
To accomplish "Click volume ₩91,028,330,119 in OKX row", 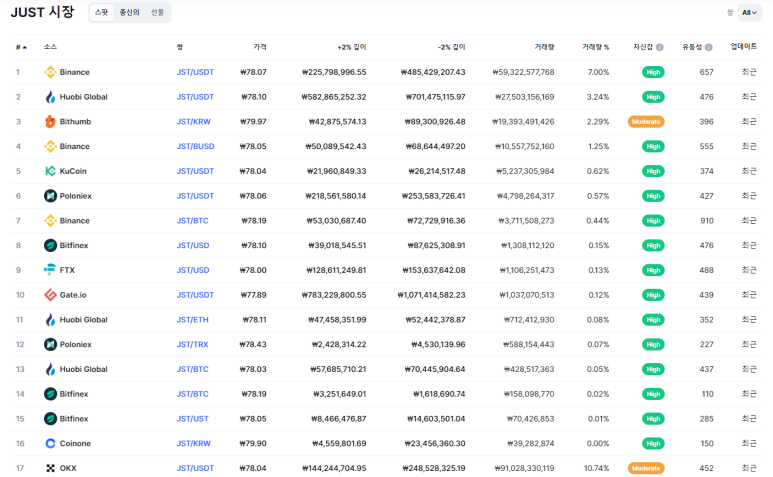I will coord(525,468).
